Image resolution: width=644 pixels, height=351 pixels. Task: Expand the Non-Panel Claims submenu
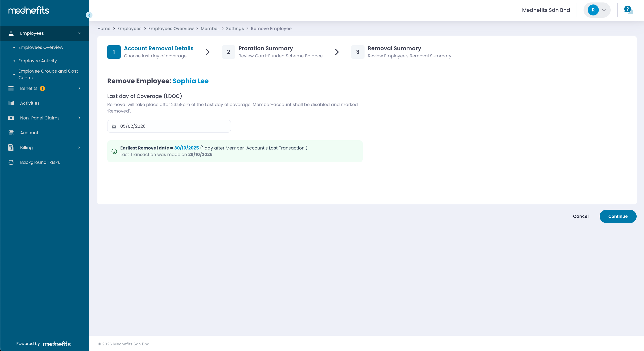point(79,118)
